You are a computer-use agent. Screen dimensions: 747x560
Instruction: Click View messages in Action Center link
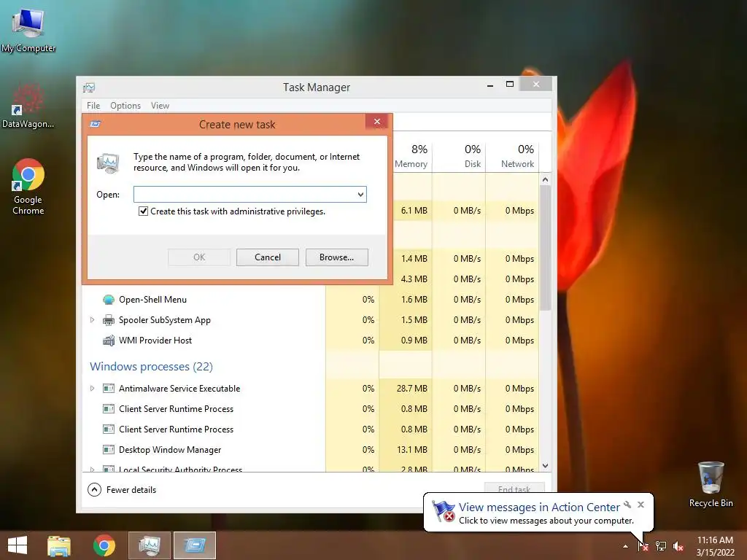[539, 507]
